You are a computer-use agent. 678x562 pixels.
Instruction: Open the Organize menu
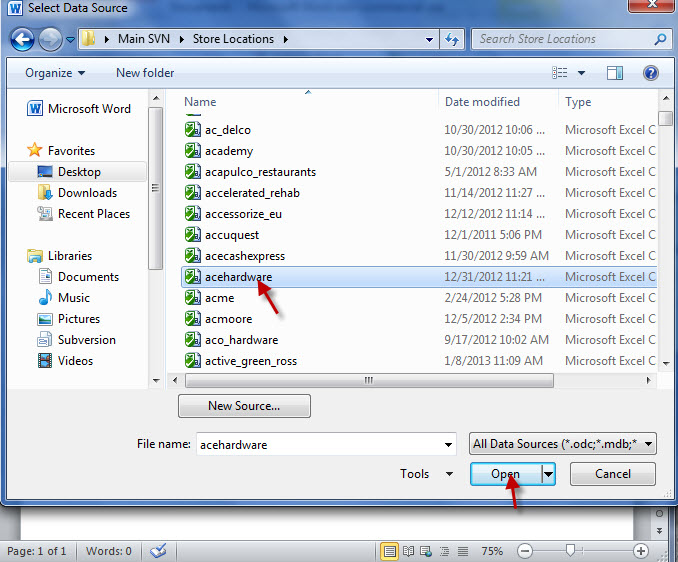(x=55, y=73)
